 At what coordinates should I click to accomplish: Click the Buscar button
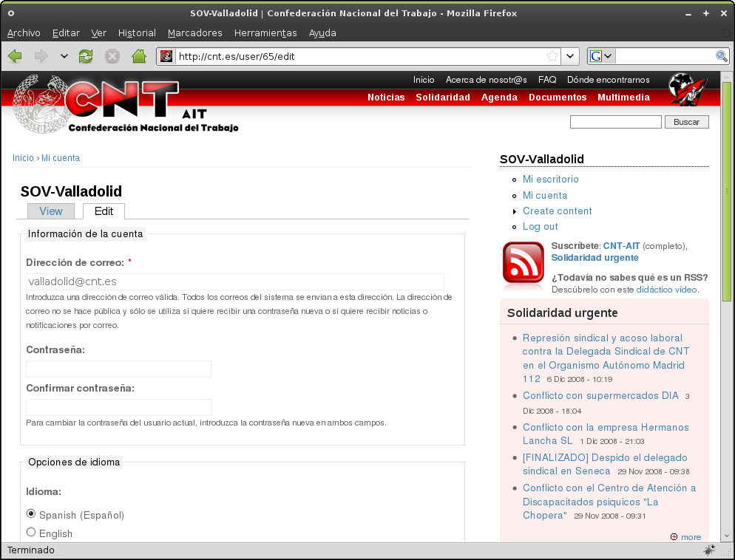coord(687,122)
